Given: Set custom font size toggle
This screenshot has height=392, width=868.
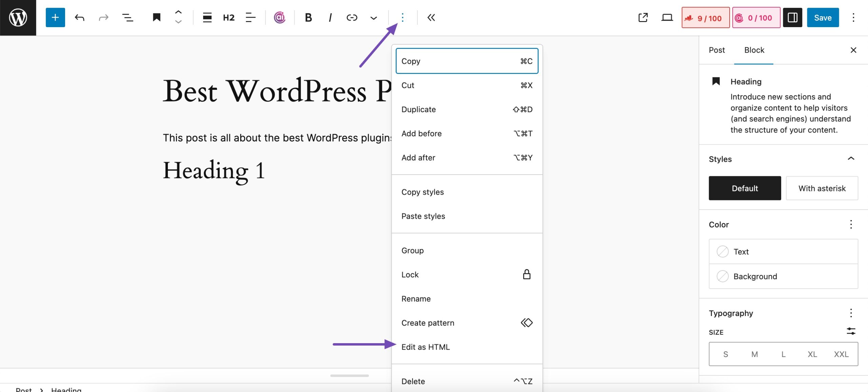Looking at the screenshot, I should pyautogui.click(x=851, y=331).
